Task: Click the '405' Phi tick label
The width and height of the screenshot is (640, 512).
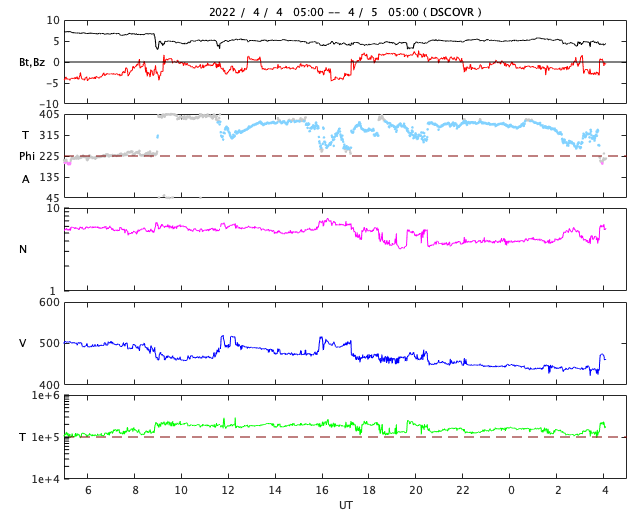Action: coord(49,115)
